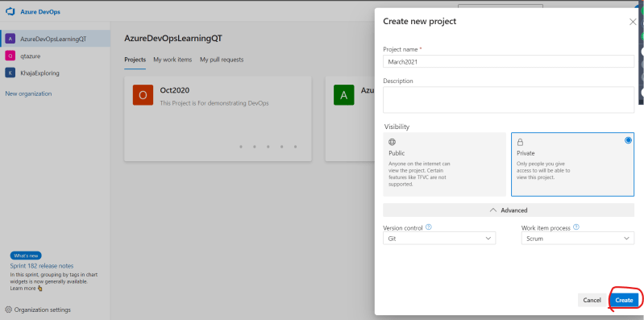The image size is (644, 320).
Task: Click the What's new badge
Action: 26,256
